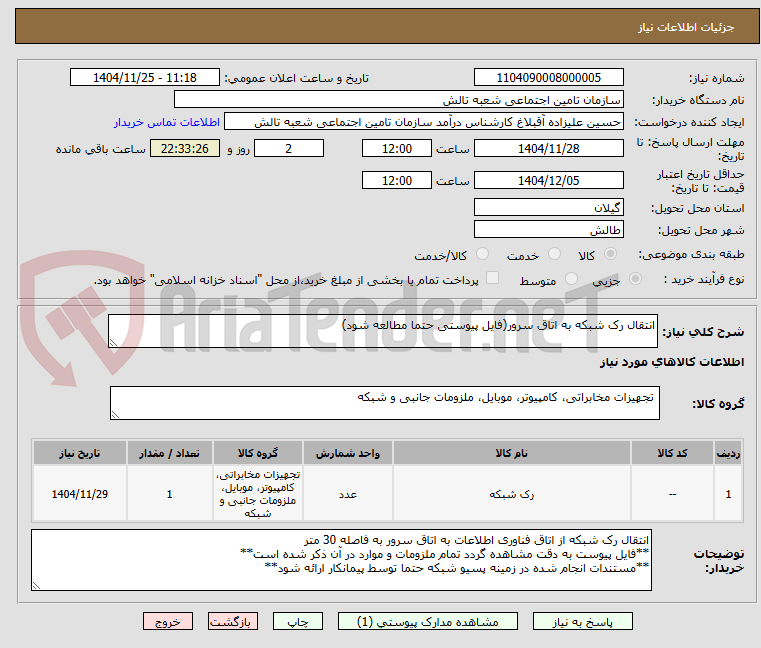This screenshot has width=761, height=648.
Task: Click the response deadline 12:00 time field
Action: 397,149
